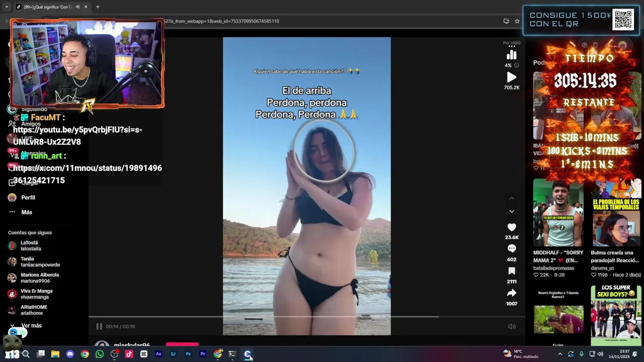Open weather widget showing 16°C
The image size is (644, 362).
(x=521, y=354)
